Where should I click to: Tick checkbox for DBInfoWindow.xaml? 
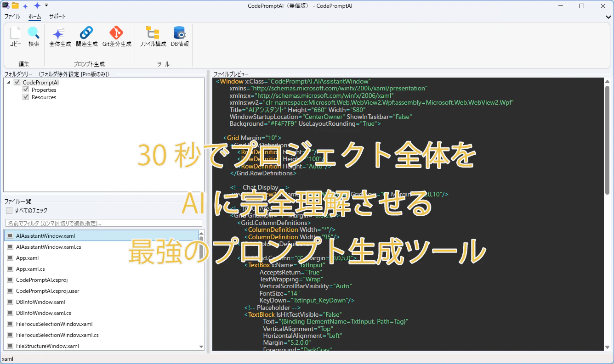point(10,302)
